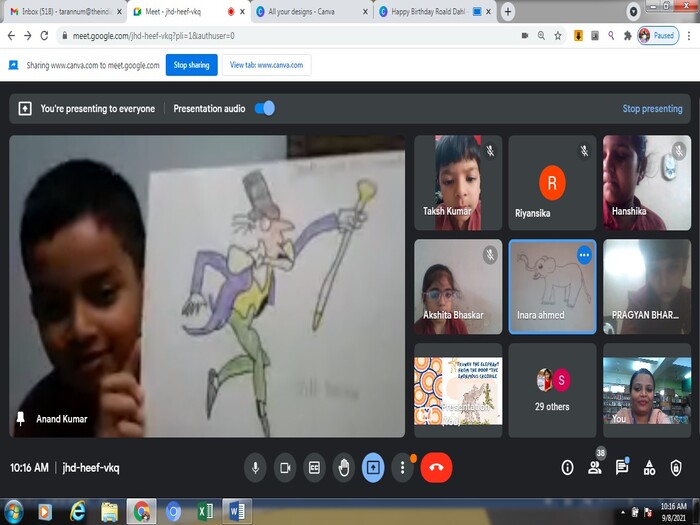Open Chrome three-dot menu
The image size is (700, 525).
pyautogui.click(x=689, y=36)
